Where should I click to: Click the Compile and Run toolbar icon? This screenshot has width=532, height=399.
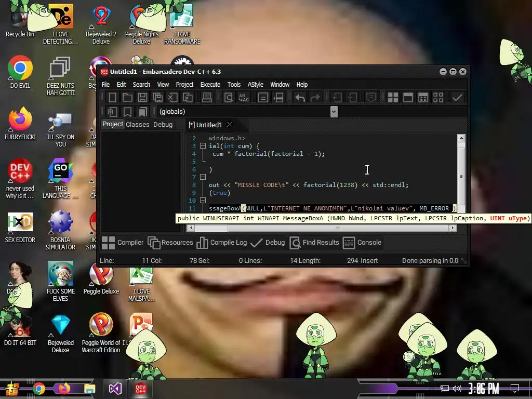point(423,98)
